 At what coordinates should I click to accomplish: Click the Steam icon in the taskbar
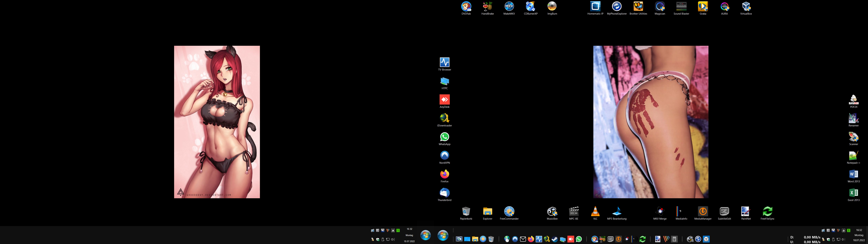(555, 239)
